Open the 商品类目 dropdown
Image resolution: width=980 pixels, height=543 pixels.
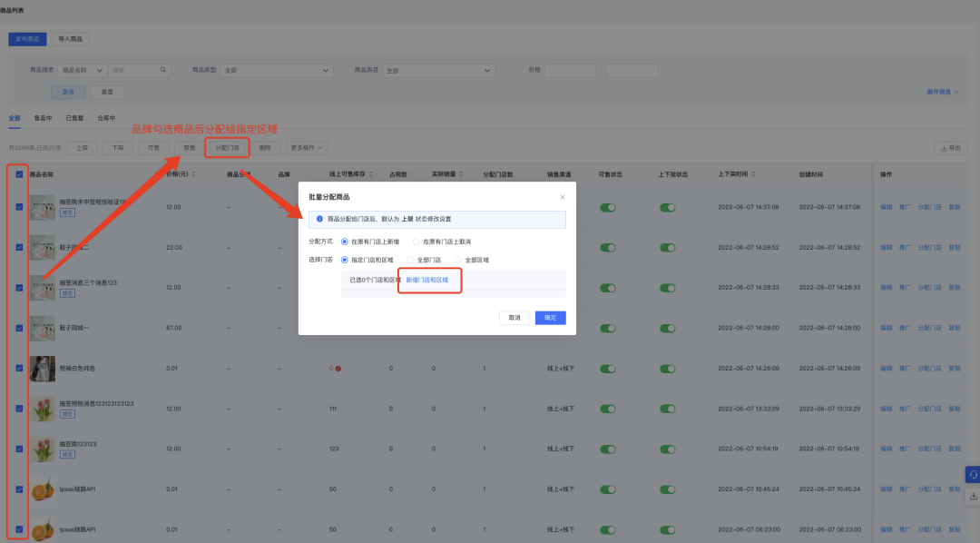pyautogui.click(x=439, y=70)
